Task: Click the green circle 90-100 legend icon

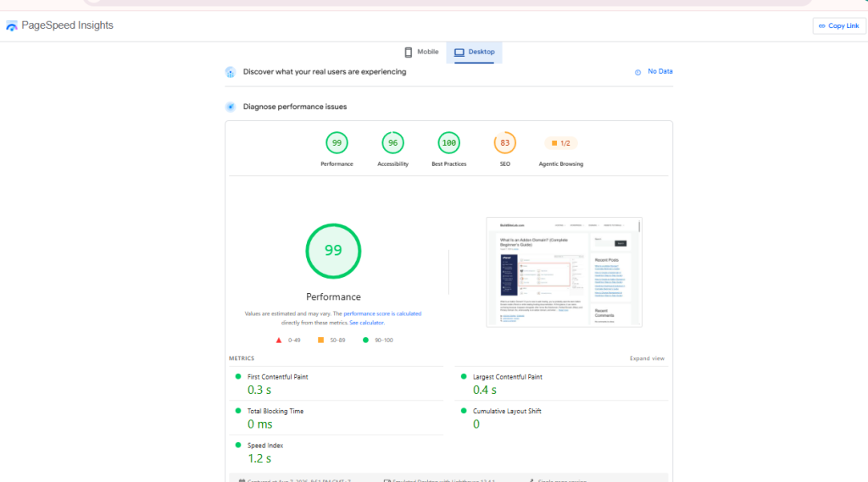Action: 365,340
